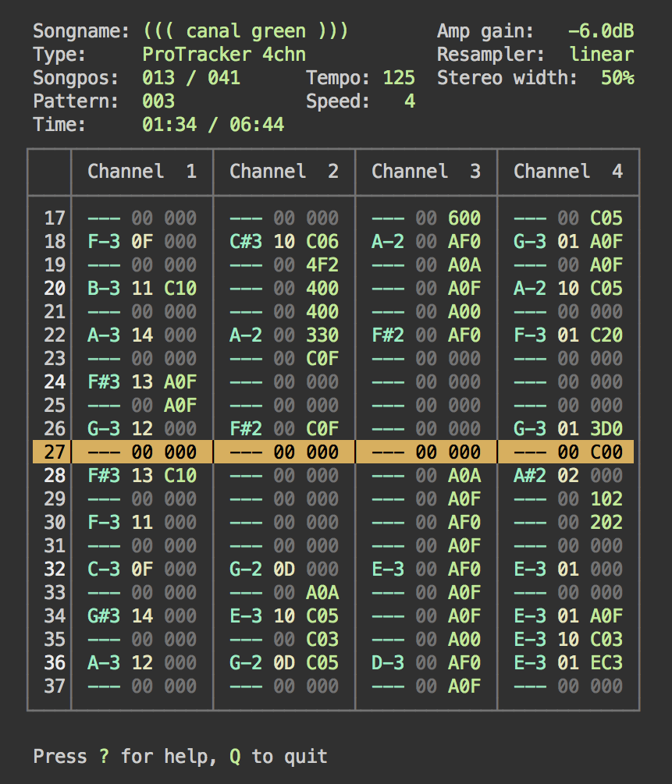Click the time readout "01:34 / 06:44"
This screenshot has width=672, height=784.
click(x=213, y=125)
